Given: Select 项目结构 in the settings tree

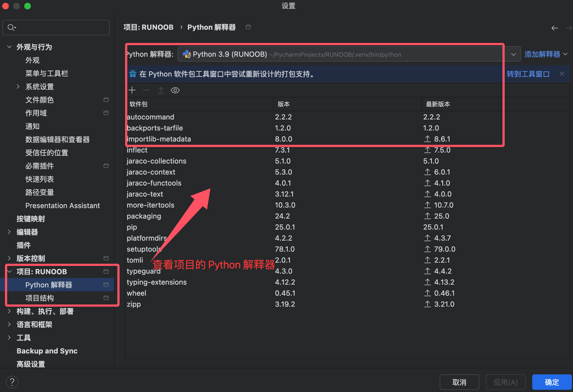Looking at the screenshot, I should [40, 298].
